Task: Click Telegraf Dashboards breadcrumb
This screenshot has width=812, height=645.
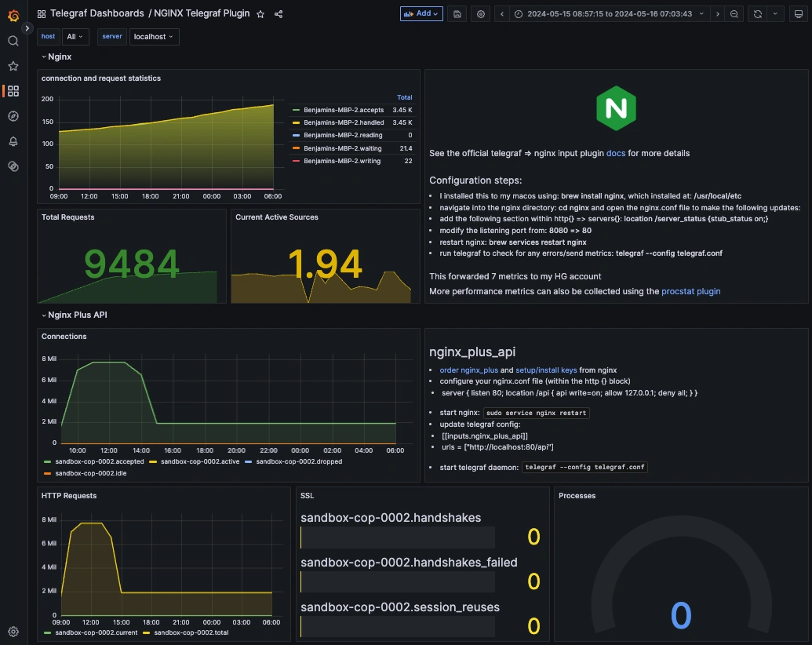Action: tap(96, 13)
